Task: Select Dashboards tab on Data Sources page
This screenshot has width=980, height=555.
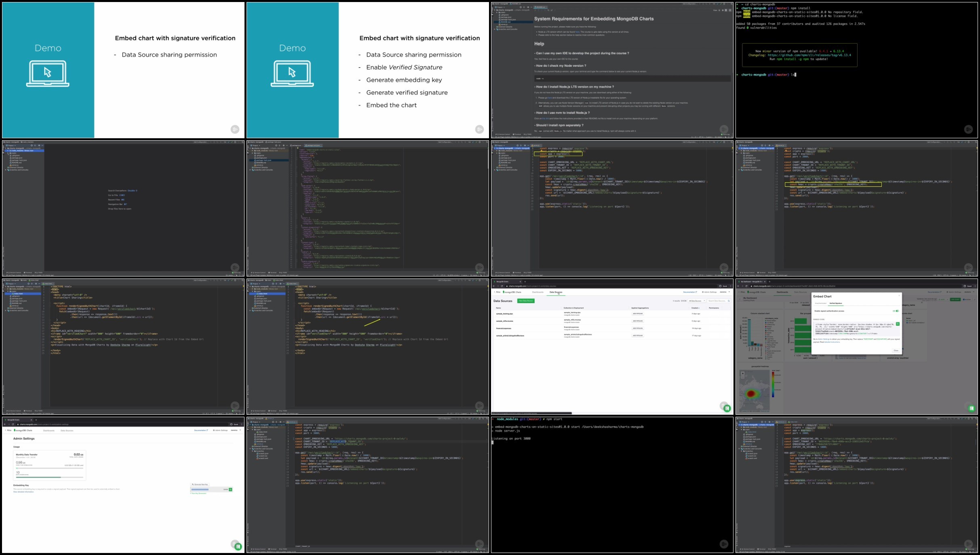Action: pos(538,292)
